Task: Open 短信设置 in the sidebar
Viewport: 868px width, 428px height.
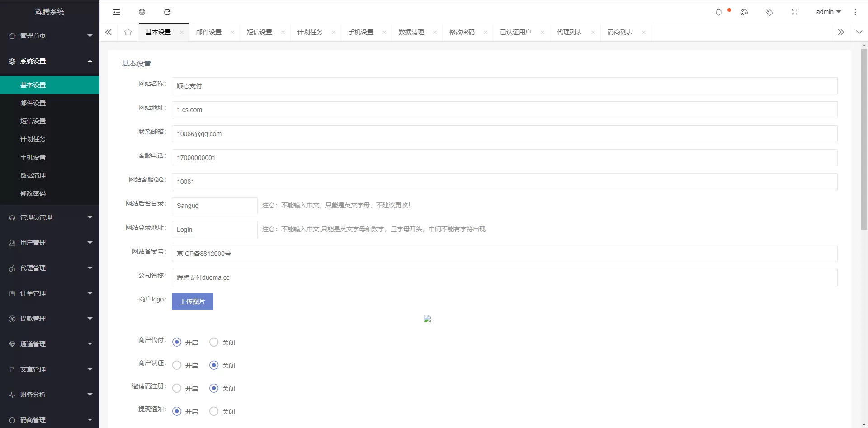Action: click(33, 121)
